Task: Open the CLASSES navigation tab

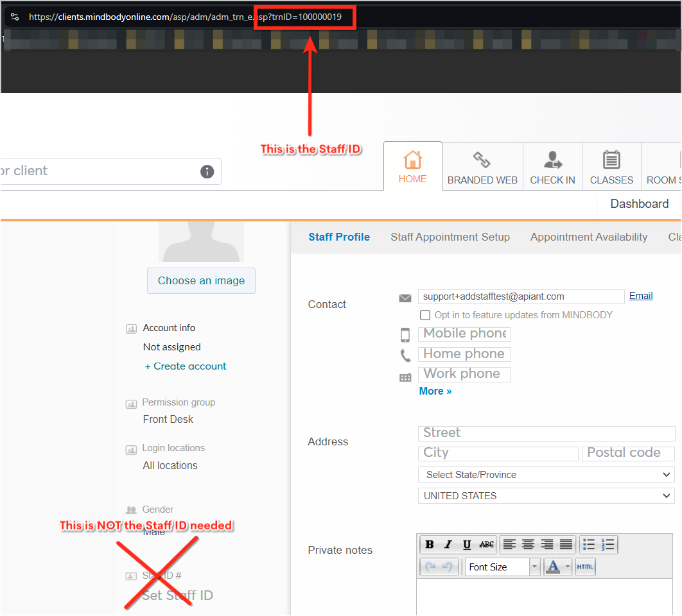Action: 611,167
